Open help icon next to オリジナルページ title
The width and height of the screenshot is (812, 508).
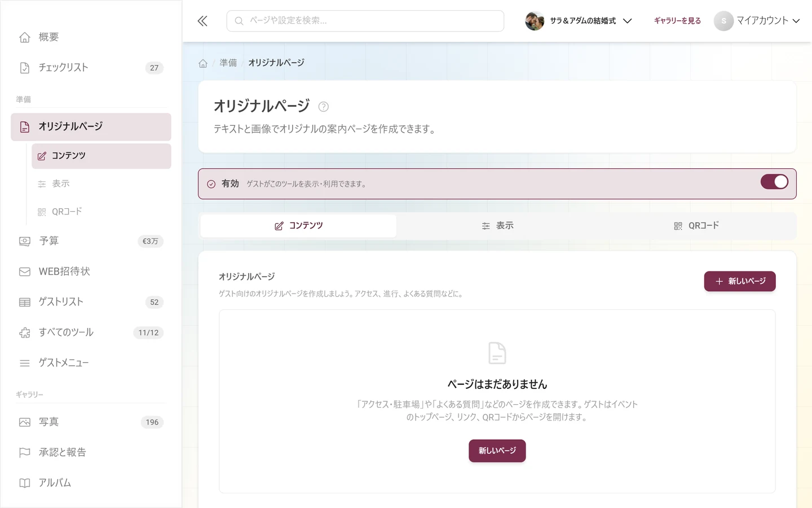click(x=323, y=107)
